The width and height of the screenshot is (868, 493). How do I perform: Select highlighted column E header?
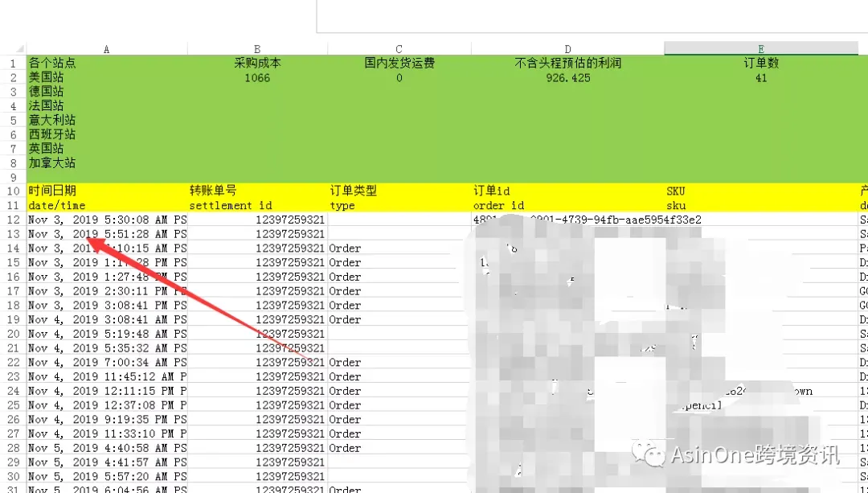[761, 49]
